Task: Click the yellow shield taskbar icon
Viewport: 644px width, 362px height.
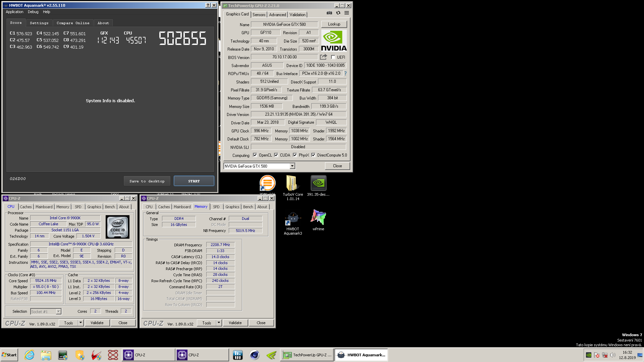Action: click(79, 355)
